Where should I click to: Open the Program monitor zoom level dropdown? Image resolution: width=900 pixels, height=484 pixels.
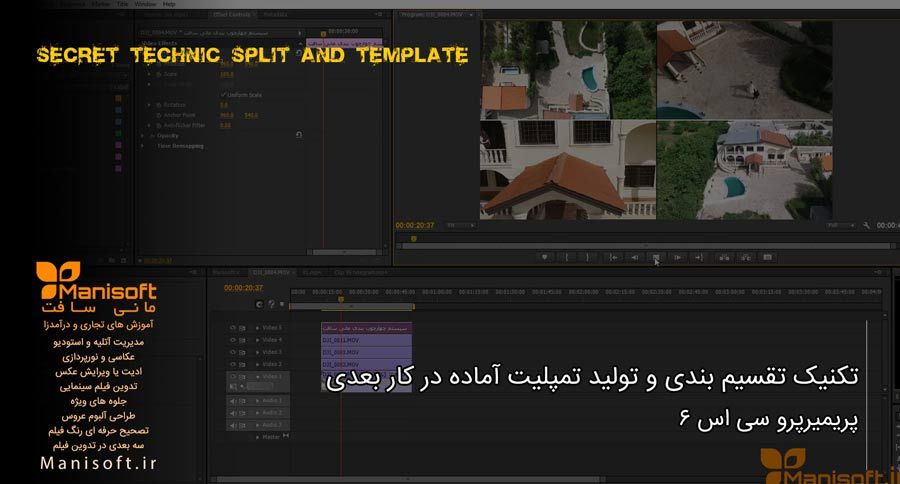coord(462,226)
